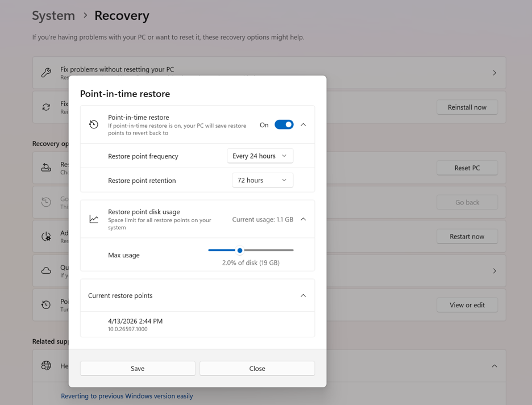This screenshot has height=405, width=532.
Task: Click the Close button in the dialog
Action: pyautogui.click(x=257, y=369)
